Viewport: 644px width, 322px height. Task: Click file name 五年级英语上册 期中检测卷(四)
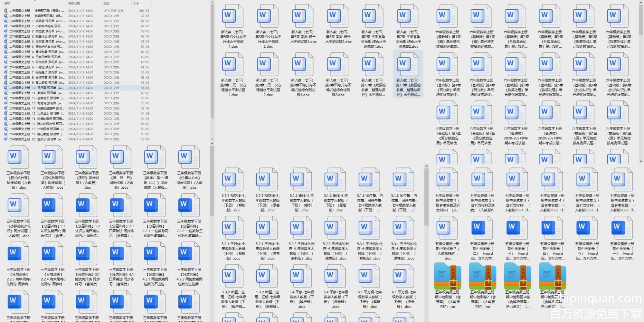point(552,251)
